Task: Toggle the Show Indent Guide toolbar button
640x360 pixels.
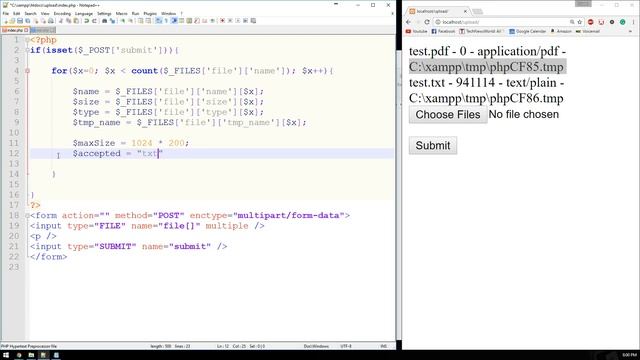Action: pyautogui.click(x=174, y=21)
